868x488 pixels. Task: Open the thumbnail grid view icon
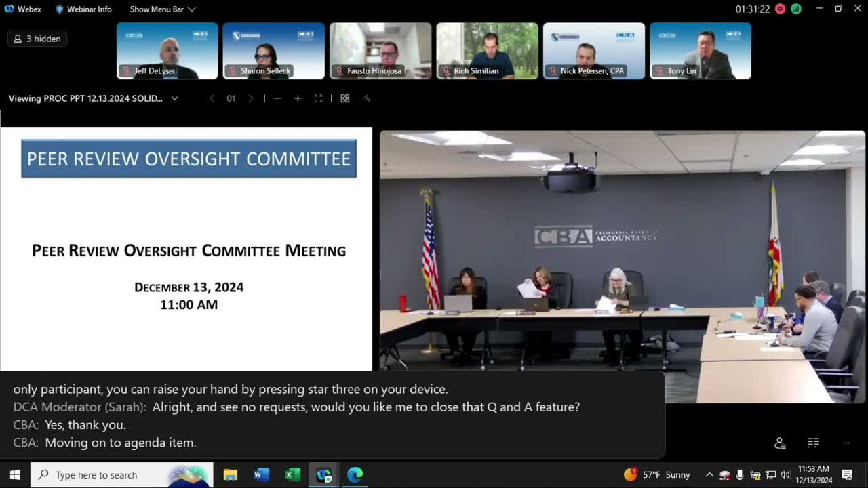coord(344,98)
